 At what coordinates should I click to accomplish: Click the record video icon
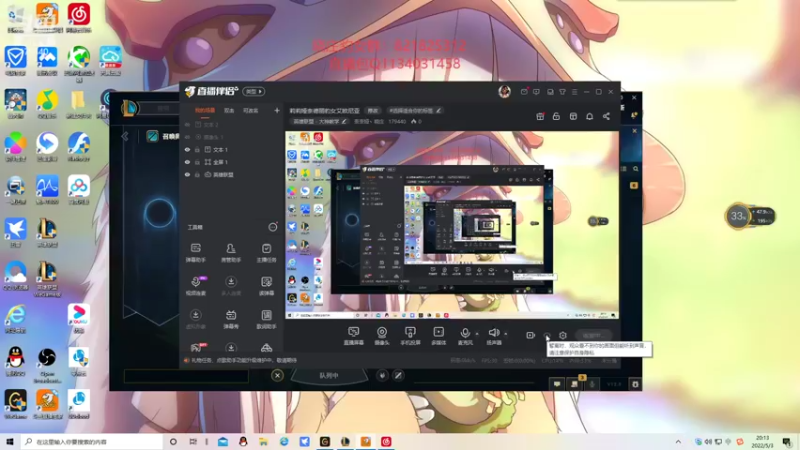[531, 335]
